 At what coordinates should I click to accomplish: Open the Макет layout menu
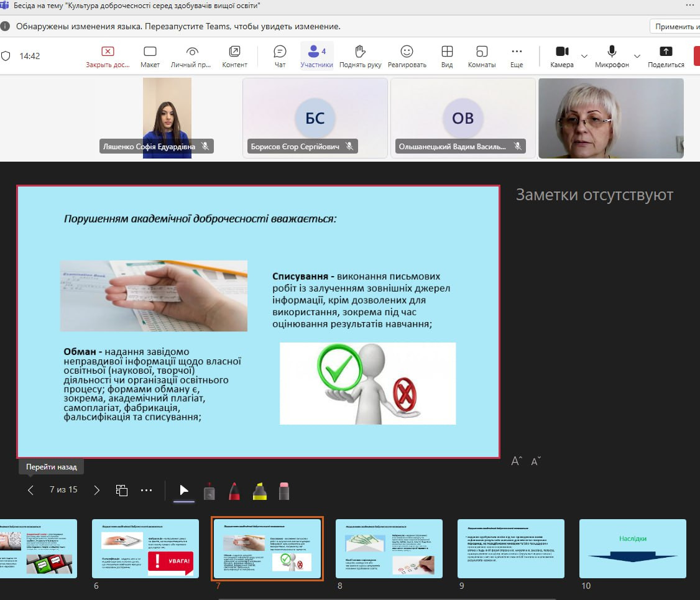coord(150,55)
